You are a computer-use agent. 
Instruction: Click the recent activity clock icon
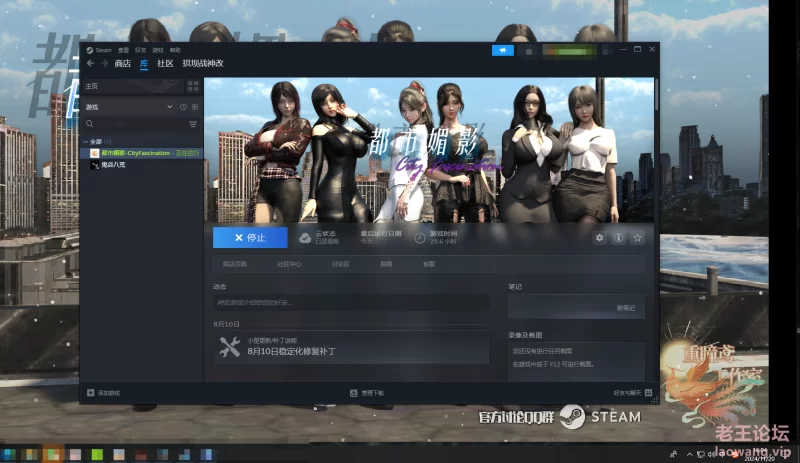point(183,107)
